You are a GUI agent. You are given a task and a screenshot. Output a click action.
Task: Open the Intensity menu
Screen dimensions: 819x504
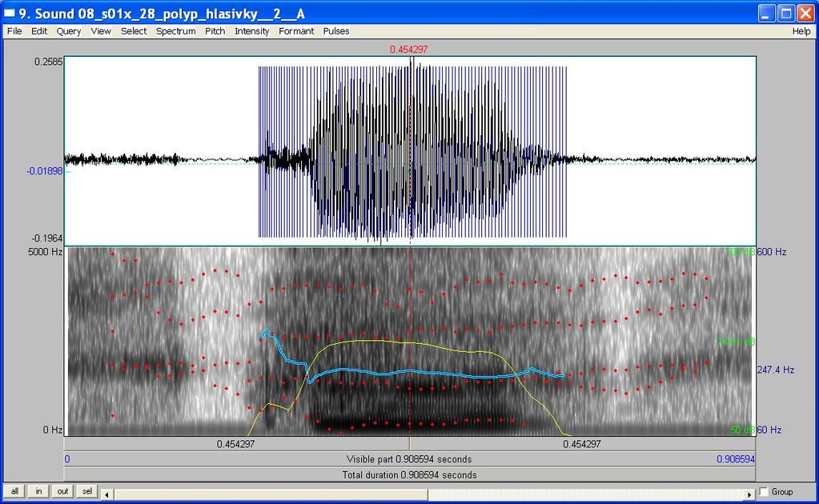[x=251, y=31]
